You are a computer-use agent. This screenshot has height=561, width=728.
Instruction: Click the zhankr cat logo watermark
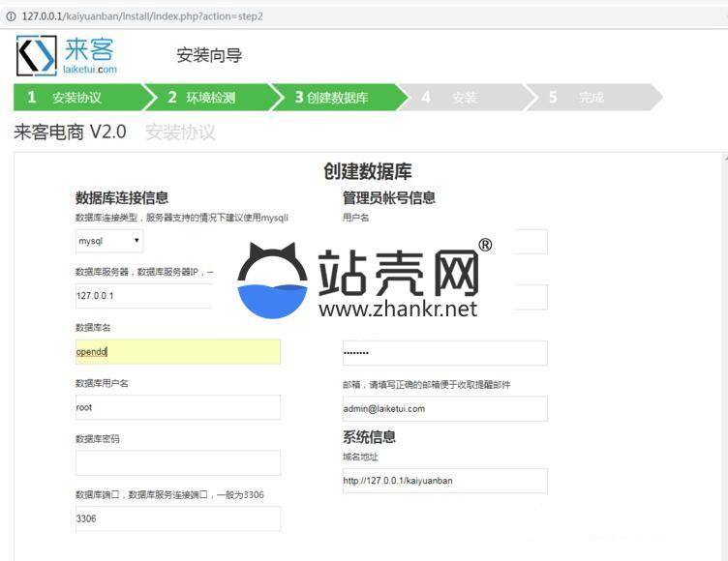click(272, 282)
